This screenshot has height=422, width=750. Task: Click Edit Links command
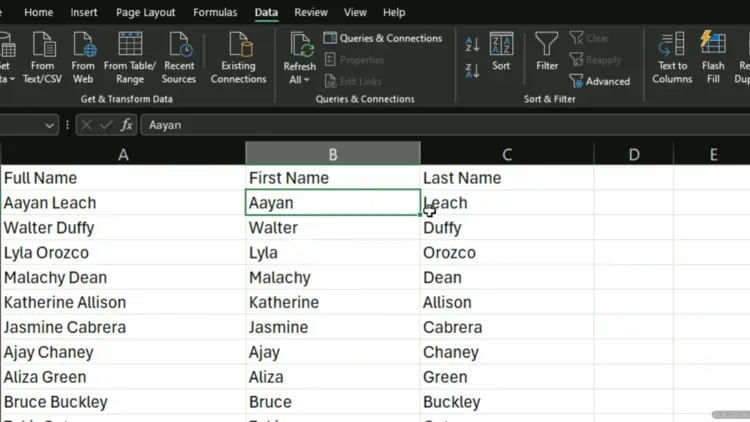click(x=353, y=81)
